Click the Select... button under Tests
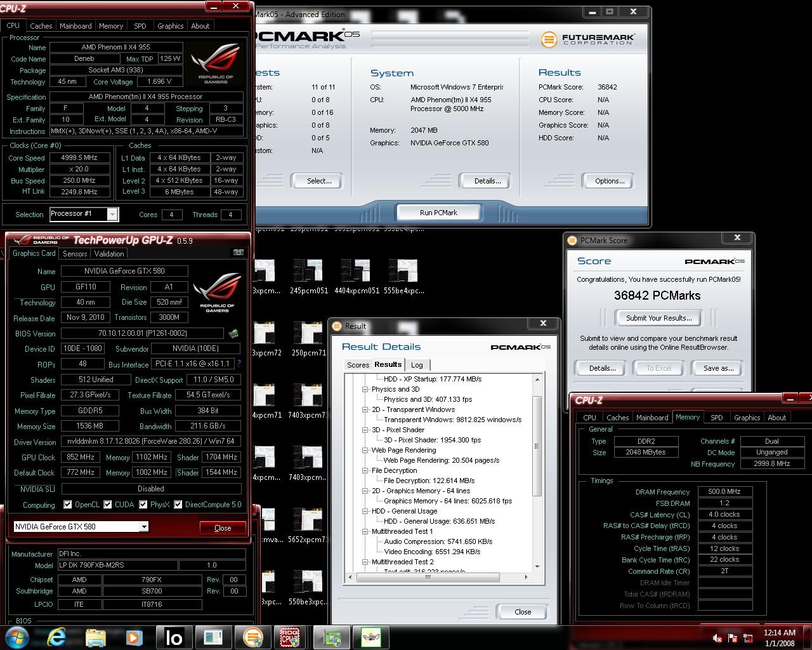Image resolution: width=812 pixels, height=650 pixels. [x=319, y=181]
